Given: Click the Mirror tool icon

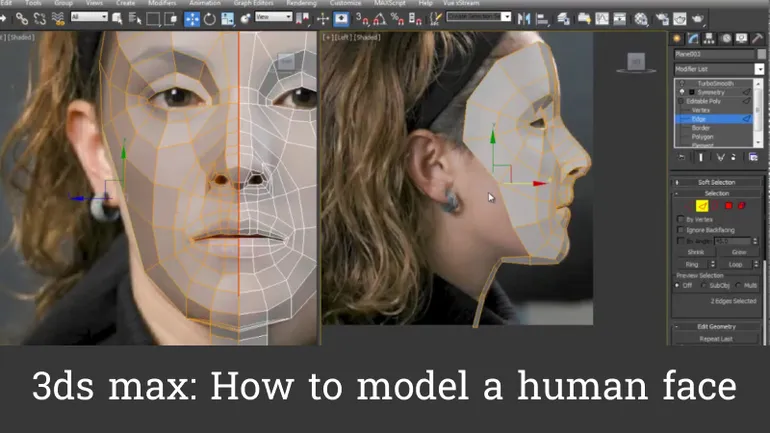Looking at the screenshot, I should [x=524, y=19].
